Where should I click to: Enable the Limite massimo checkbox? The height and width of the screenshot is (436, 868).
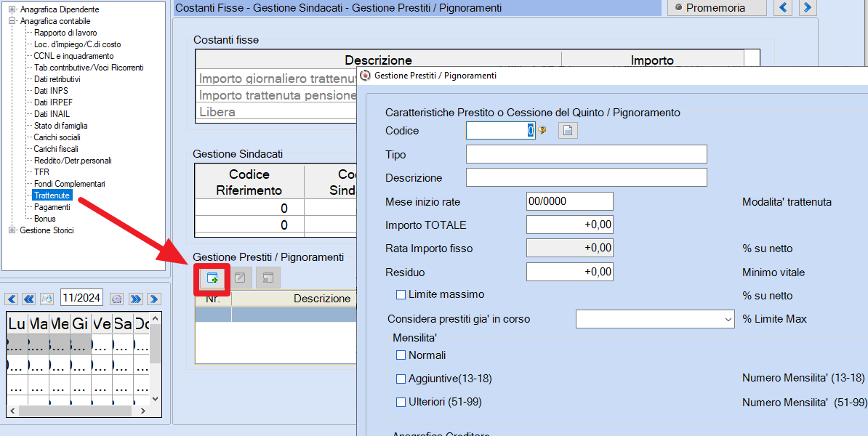click(x=401, y=295)
